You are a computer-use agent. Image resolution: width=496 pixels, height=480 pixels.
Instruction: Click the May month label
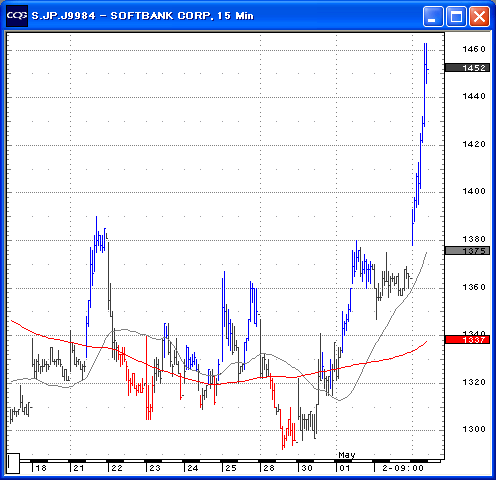pos(347,455)
